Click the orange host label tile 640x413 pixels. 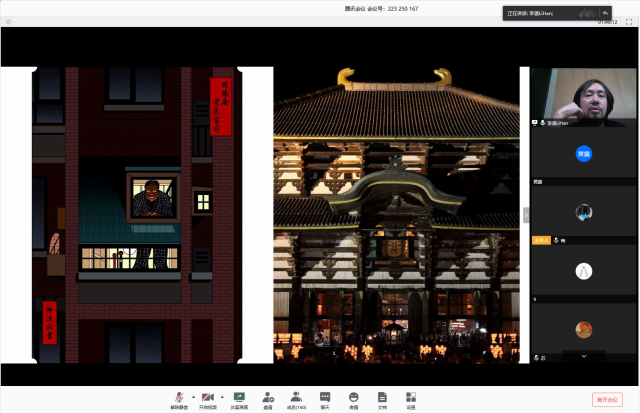[x=541, y=241]
